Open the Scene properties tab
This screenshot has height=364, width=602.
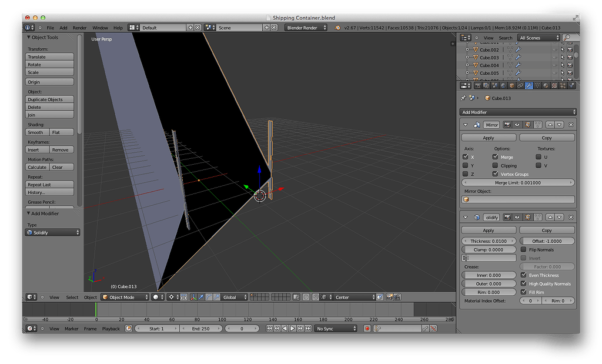pos(495,86)
